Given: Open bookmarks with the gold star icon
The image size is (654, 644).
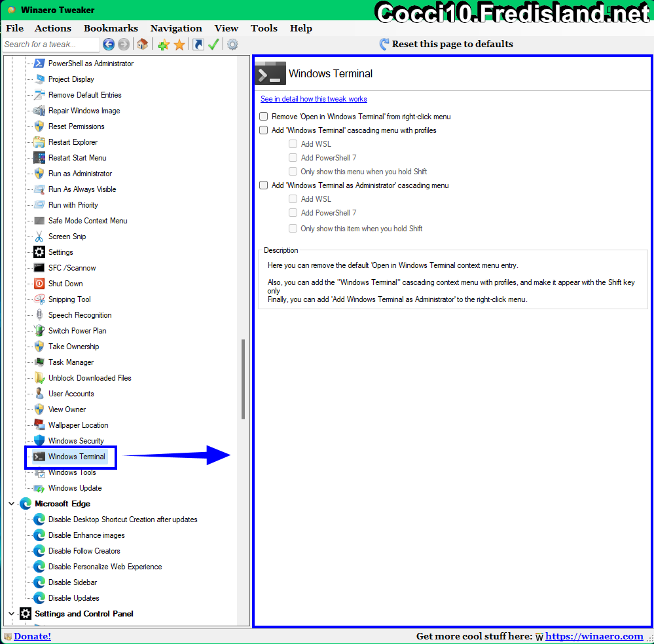Looking at the screenshot, I should [179, 45].
